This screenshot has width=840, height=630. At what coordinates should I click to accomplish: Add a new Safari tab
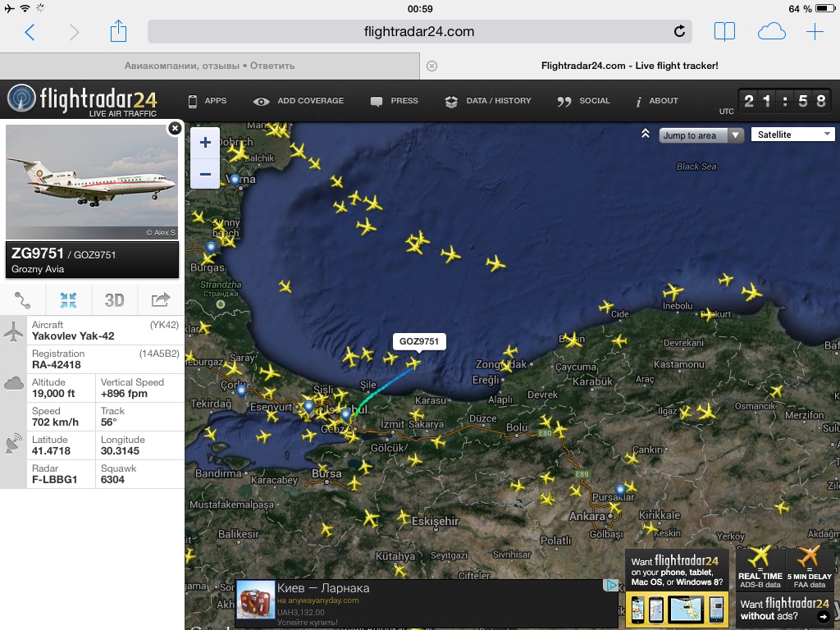tap(815, 32)
